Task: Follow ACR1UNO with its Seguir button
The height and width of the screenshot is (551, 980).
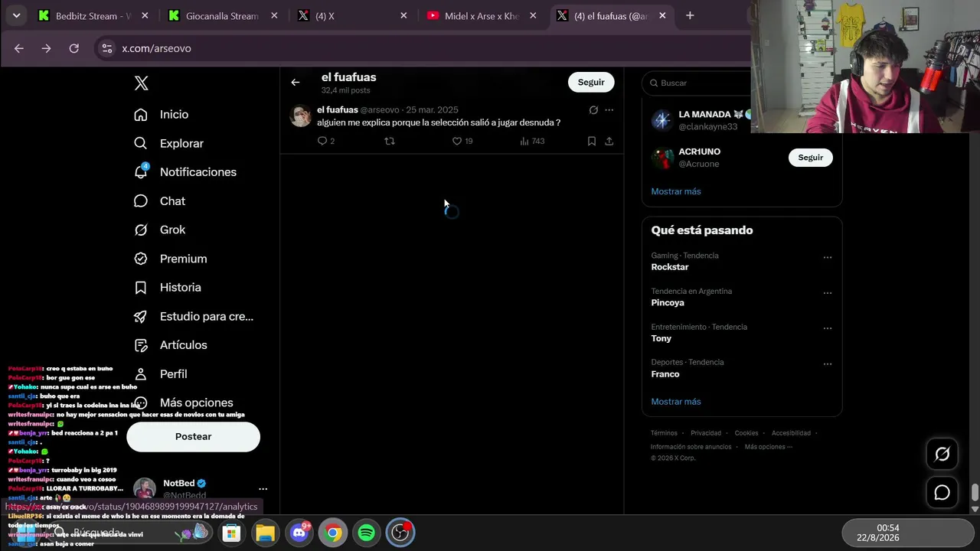Action: [x=811, y=158]
